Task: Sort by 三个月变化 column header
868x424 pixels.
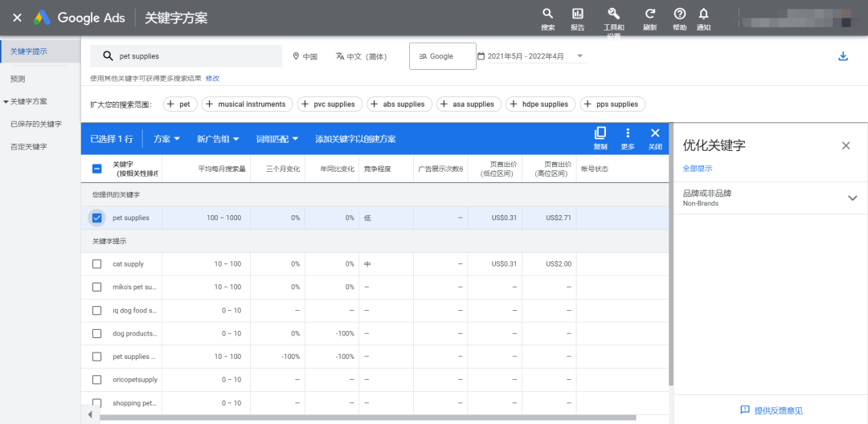Action: [x=283, y=169]
